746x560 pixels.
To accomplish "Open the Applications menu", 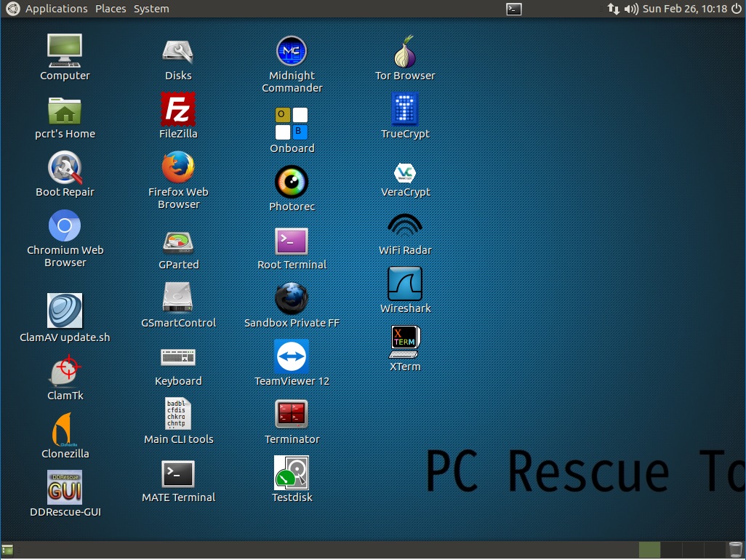I will pyautogui.click(x=56, y=9).
